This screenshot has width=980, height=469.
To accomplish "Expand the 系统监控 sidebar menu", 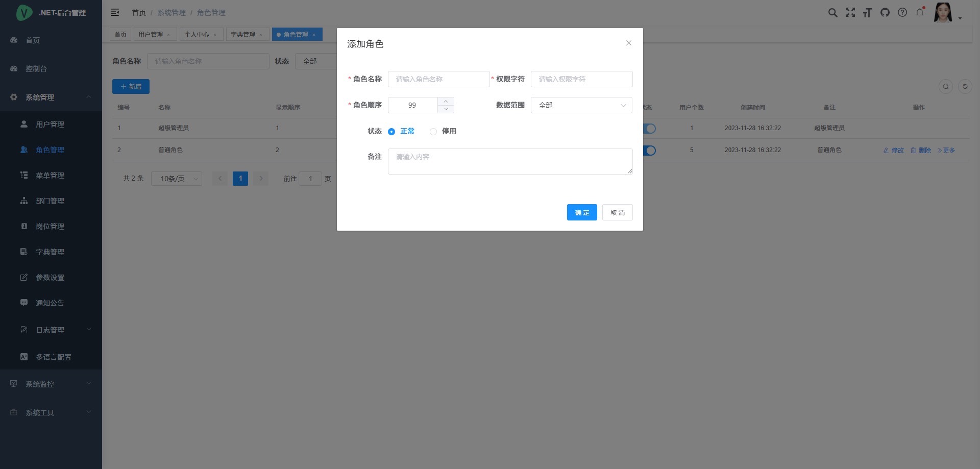I will tap(89, 384).
